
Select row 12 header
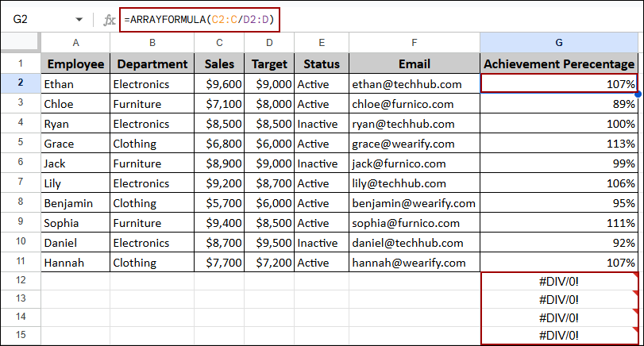click(20, 279)
